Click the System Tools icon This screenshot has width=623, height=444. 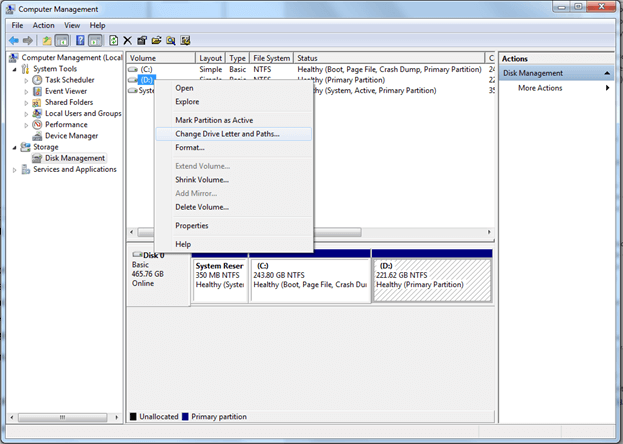25,69
